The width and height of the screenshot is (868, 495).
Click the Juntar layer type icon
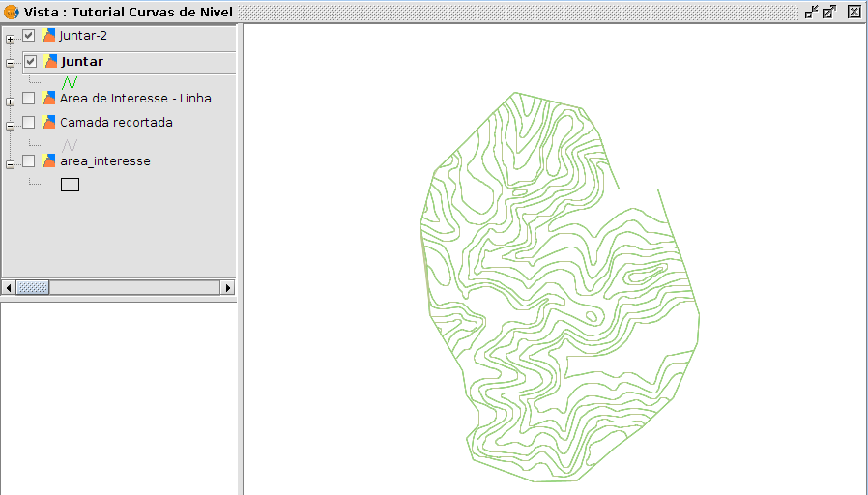coord(50,61)
